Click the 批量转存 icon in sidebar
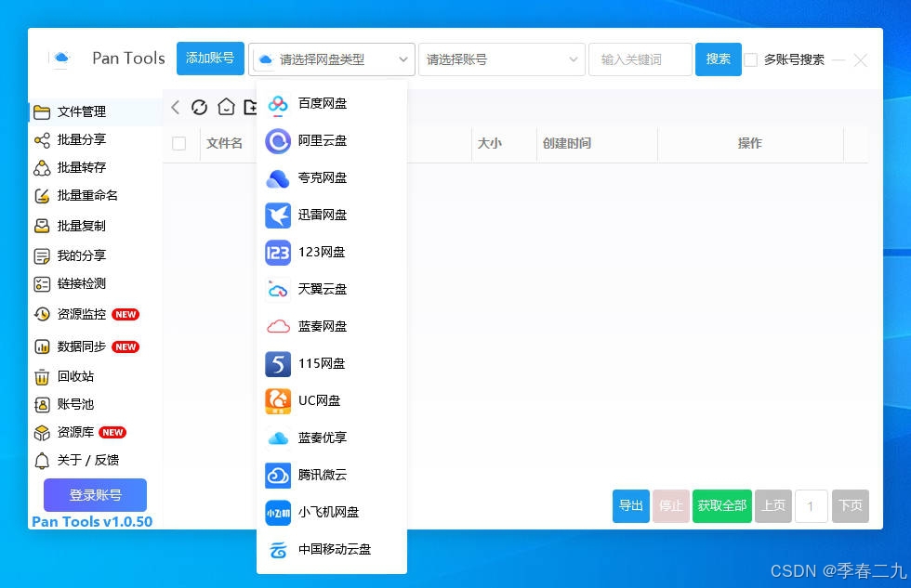This screenshot has height=588, width=911. (x=42, y=168)
